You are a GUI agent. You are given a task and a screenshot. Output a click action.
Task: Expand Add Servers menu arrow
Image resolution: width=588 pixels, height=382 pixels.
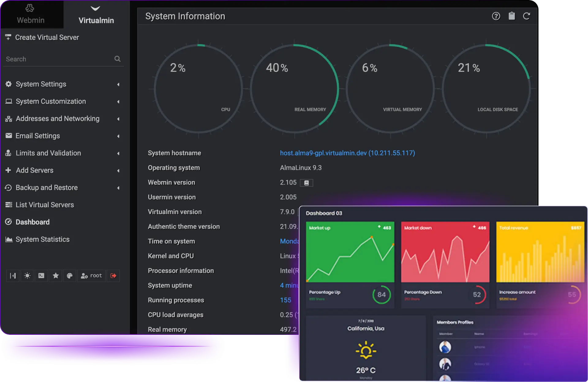[118, 170]
